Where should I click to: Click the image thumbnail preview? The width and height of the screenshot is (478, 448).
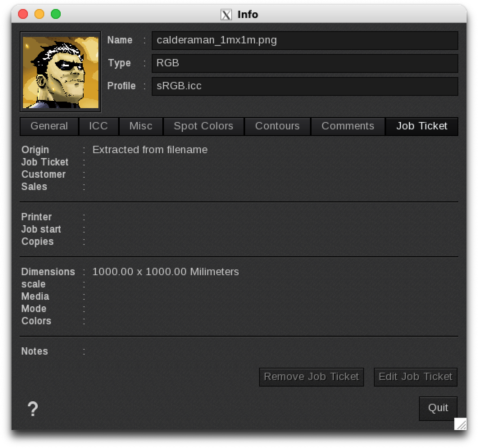60,70
